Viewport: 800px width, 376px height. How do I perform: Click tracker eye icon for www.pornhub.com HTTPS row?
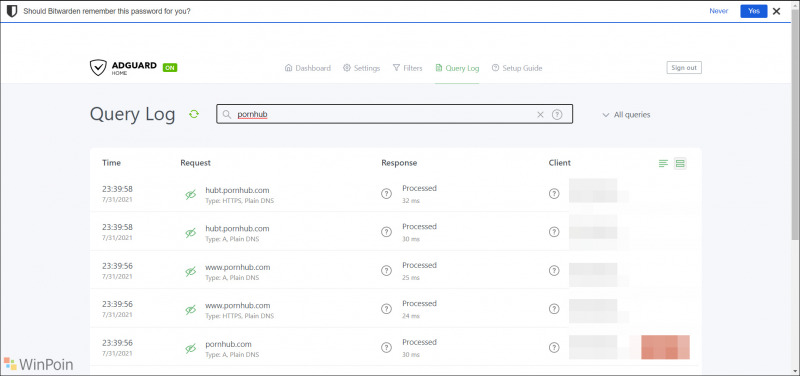tap(191, 310)
